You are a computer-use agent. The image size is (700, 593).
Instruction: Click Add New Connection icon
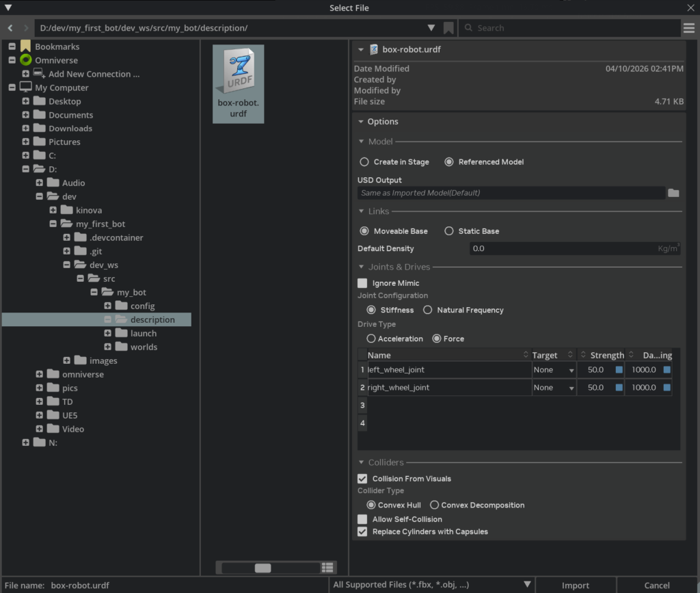tap(39, 74)
